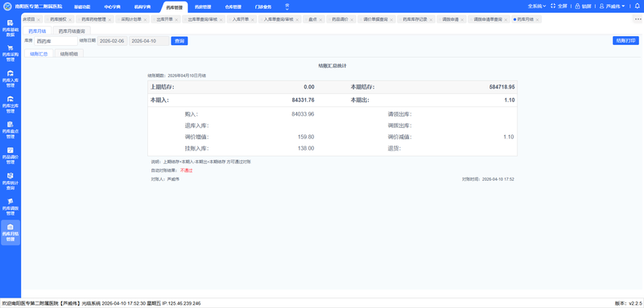Click the 结账打印 button
644x308 pixels.
pos(625,40)
